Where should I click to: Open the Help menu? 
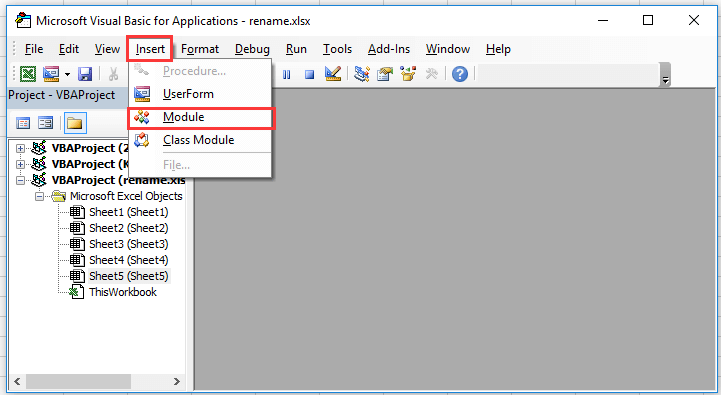coord(498,49)
